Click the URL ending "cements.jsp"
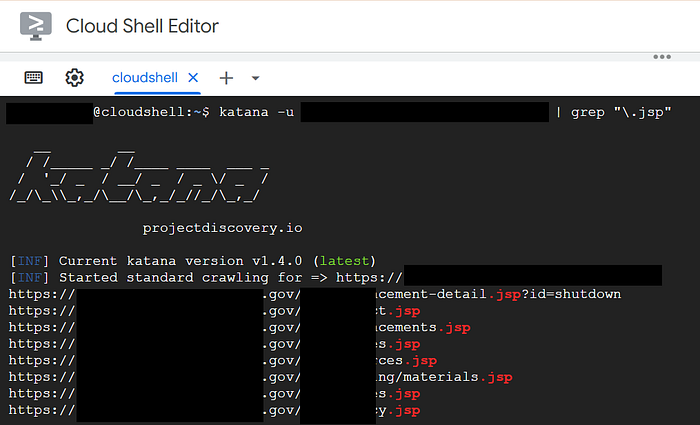This screenshot has width=700, height=425. coord(240,327)
